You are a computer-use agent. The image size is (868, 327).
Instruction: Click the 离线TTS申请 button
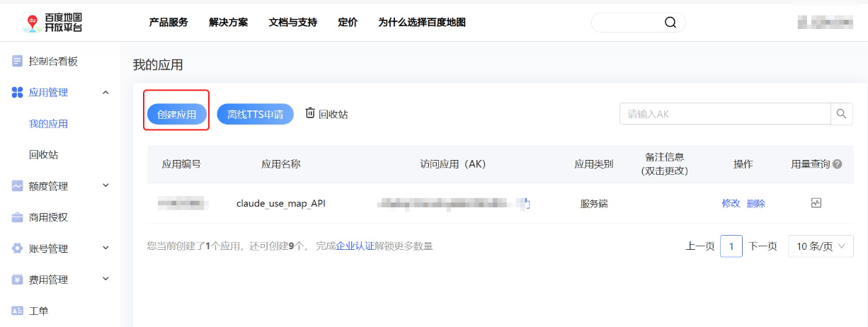pyautogui.click(x=255, y=114)
